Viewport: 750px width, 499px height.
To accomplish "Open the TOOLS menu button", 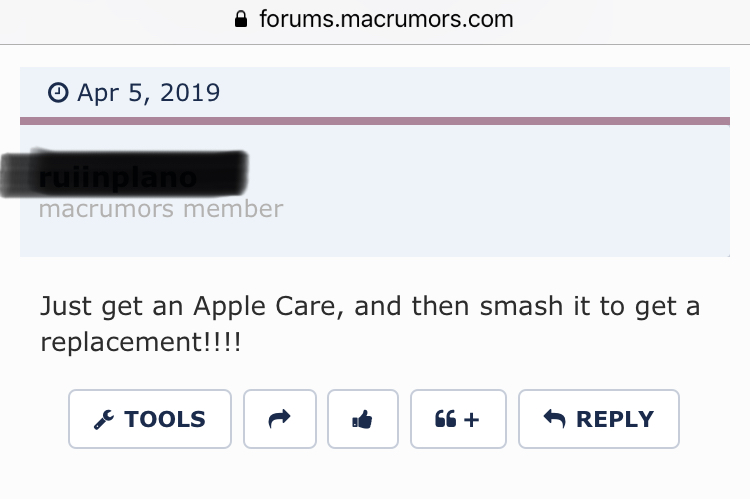I will pyautogui.click(x=150, y=419).
